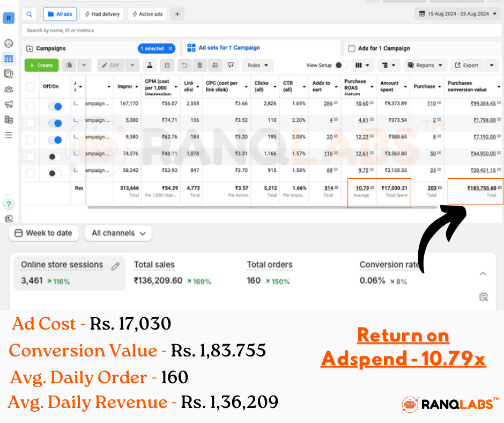Click the undo arrow icon

(184, 65)
